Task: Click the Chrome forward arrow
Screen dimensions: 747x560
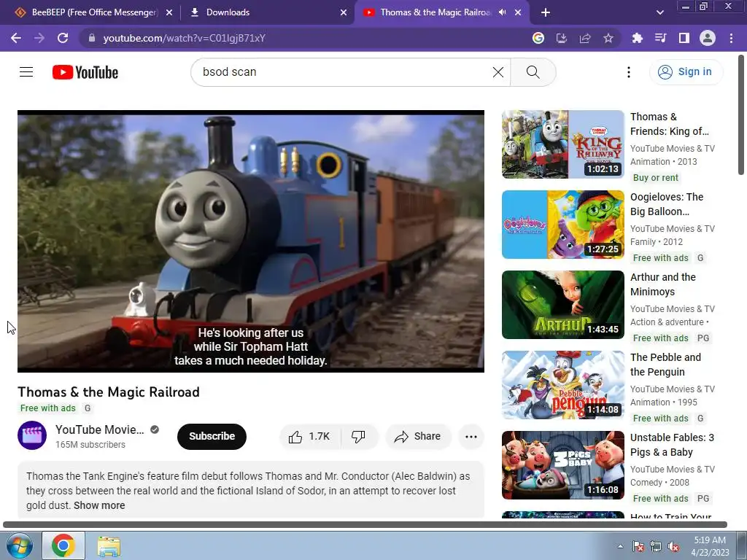Action: click(x=39, y=38)
